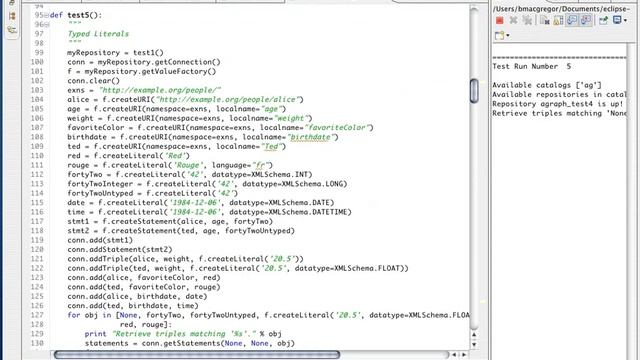Click the 'conn.add(alice, birthdate, date)' line
The width and height of the screenshot is (640, 360).
pyautogui.click(x=137, y=297)
